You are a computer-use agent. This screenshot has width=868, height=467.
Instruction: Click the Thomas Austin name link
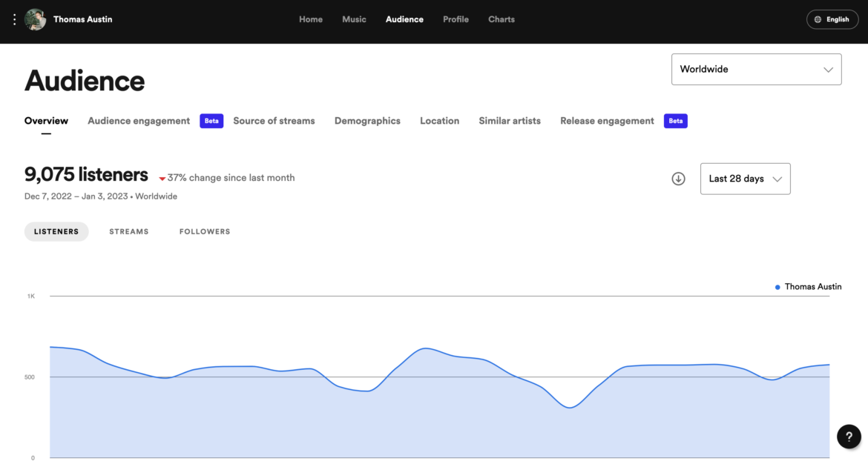pyautogui.click(x=82, y=19)
